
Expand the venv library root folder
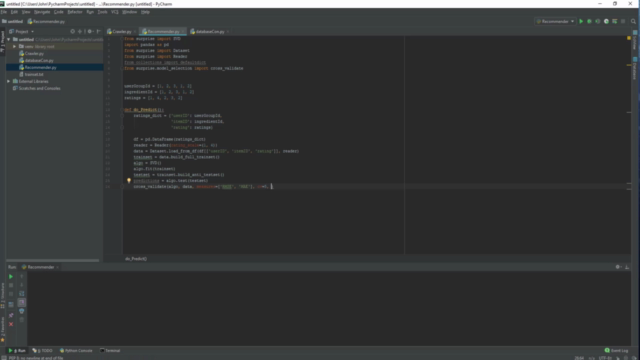tap(15, 47)
